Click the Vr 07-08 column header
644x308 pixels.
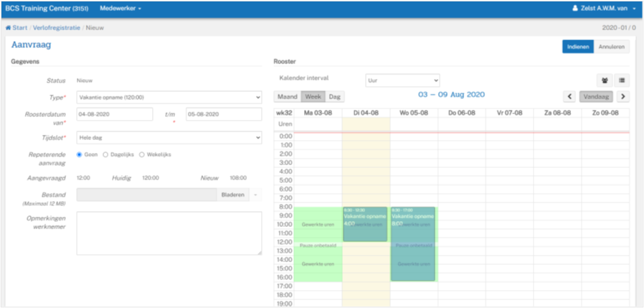[510, 113]
